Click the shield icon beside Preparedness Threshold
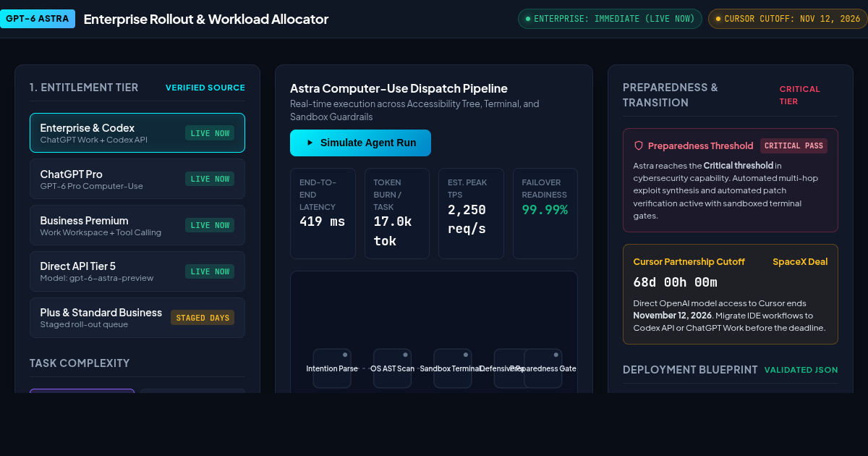868x456 pixels. 638,145
